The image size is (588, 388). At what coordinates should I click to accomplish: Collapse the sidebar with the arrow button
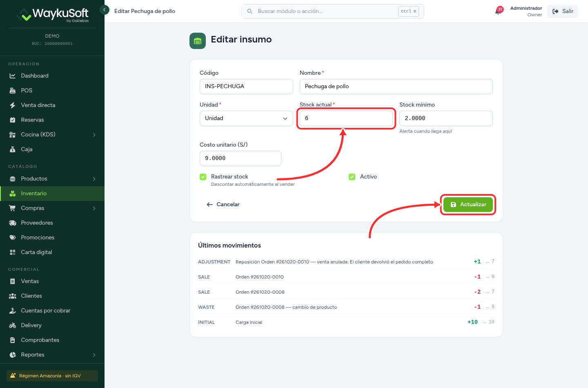[105, 9]
